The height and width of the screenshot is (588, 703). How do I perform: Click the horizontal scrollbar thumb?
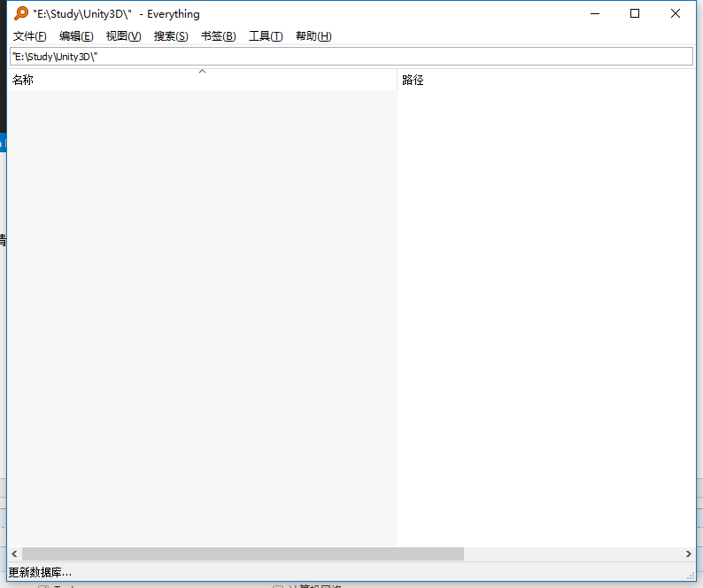(243, 554)
